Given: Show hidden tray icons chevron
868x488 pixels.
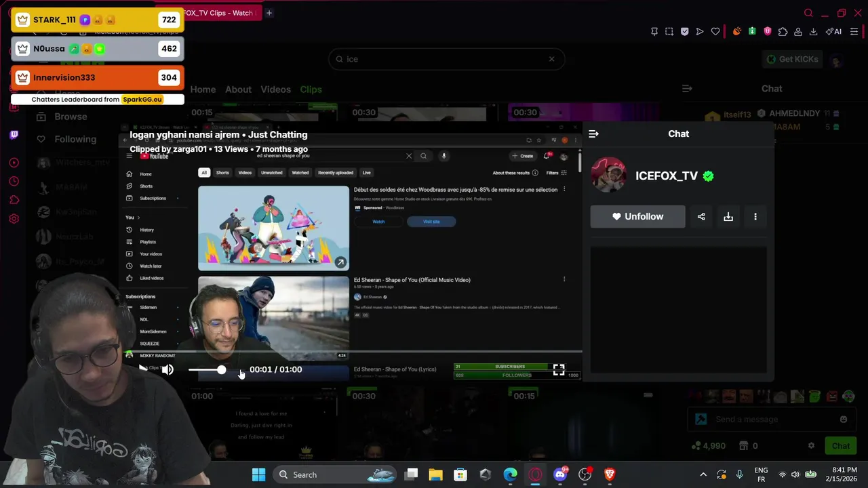Looking at the screenshot, I should click(703, 474).
